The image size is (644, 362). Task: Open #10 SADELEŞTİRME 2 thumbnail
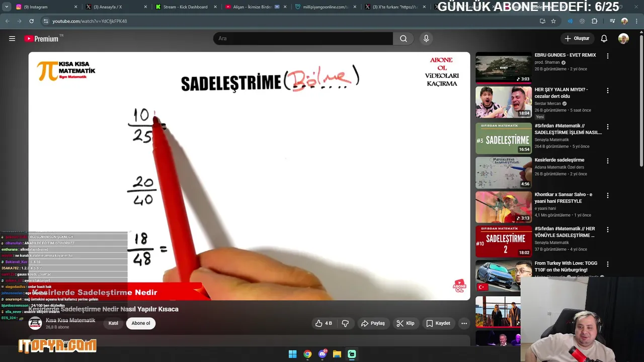[x=504, y=241]
